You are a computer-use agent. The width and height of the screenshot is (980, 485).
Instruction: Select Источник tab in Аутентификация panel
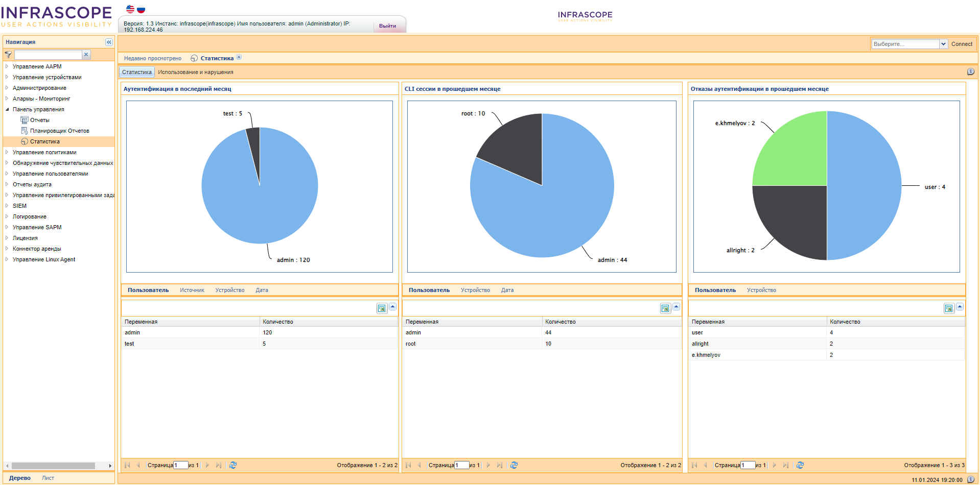[x=192, y=290]
